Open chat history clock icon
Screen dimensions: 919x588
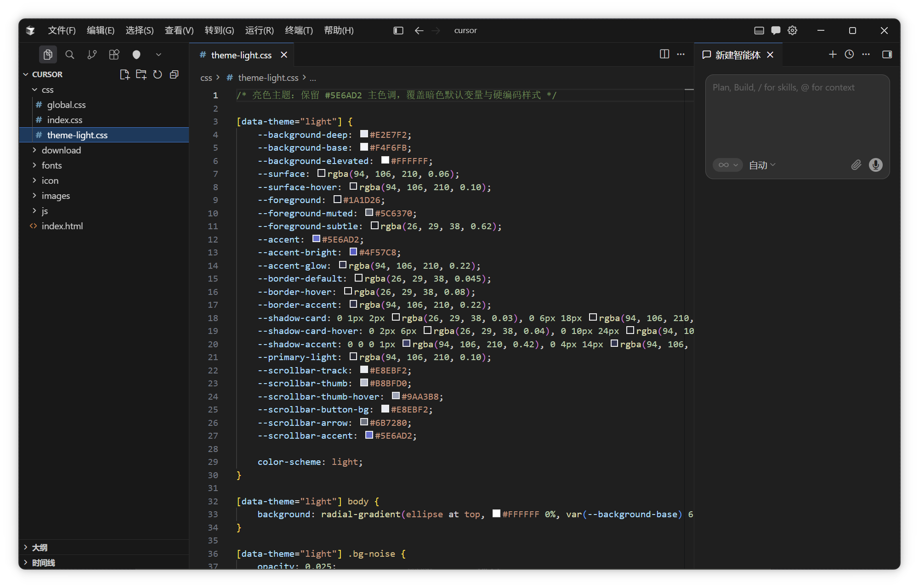[x=849, y=54]
